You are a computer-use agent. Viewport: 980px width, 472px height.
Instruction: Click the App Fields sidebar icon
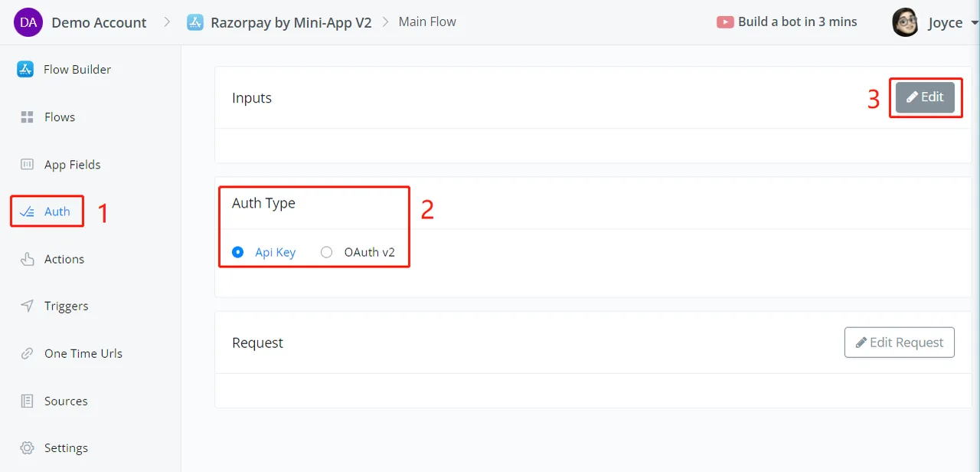click(x=28, y=165)
